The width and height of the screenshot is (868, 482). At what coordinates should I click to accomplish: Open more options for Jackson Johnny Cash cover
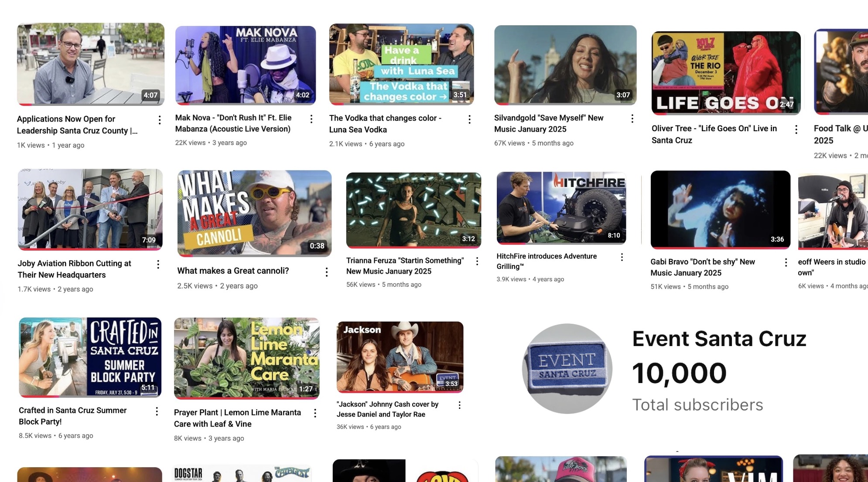pyautogui.click(x=459, y=405)
